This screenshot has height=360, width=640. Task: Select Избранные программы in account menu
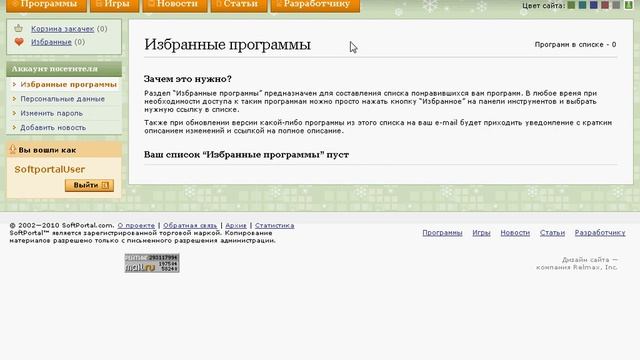pyautogui.click(x=68, y=84)
